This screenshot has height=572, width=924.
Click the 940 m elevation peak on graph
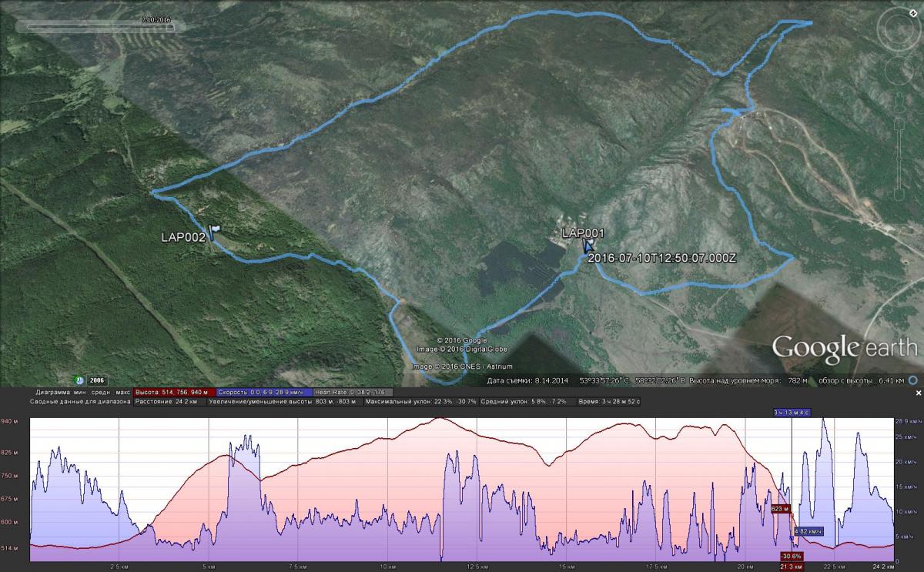click(x=439, y=419)
